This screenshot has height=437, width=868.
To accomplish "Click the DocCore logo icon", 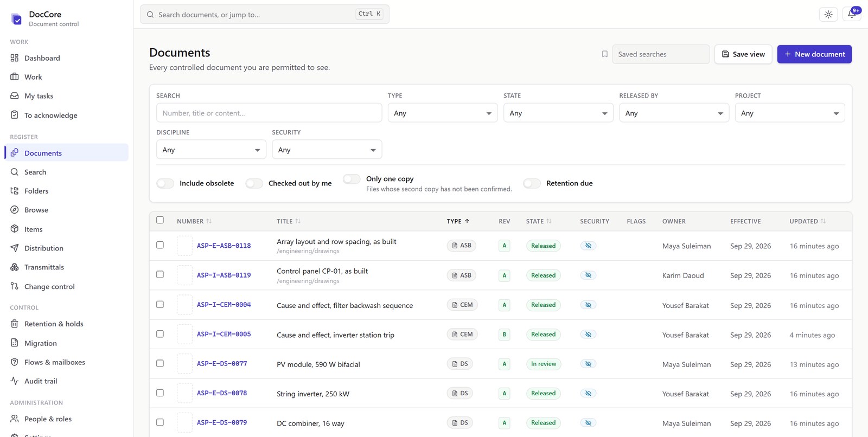I will click(17, 19).
